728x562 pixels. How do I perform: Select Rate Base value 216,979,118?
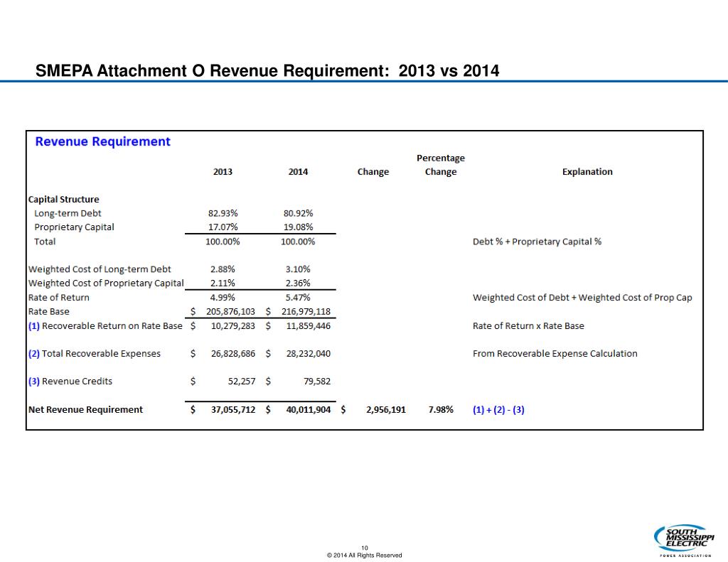(x=306, y=312)
